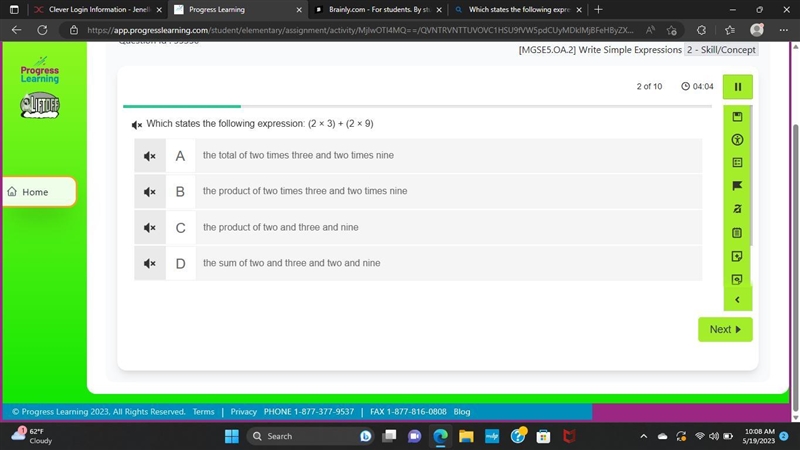Choose answer C product of two and three
Screen dimensions: 800x450
418,228
